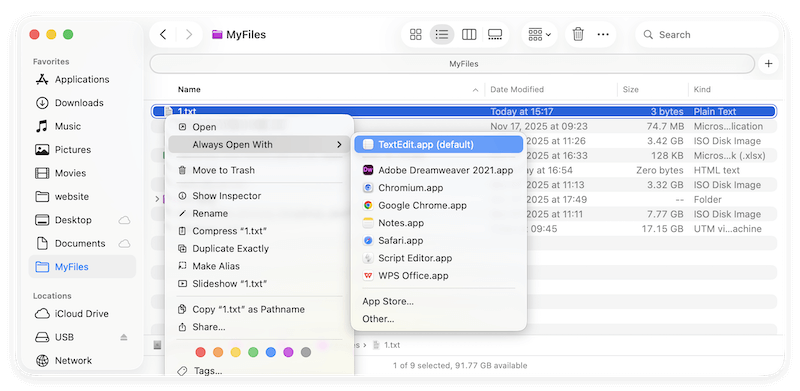Add a new tab with plus button
The width and height of the screenshot is (800, 391).
[x=768, y=64]
